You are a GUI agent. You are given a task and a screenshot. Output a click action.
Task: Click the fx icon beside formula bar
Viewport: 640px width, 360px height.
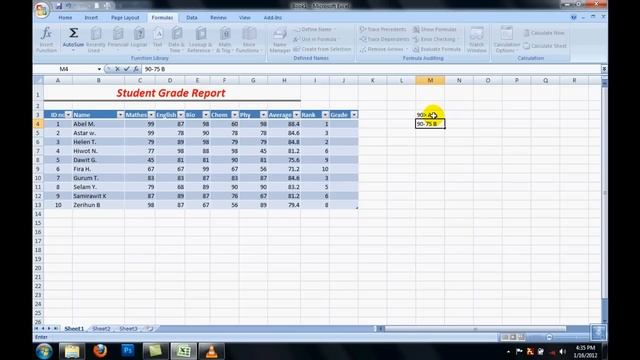[x=136, y=69]
